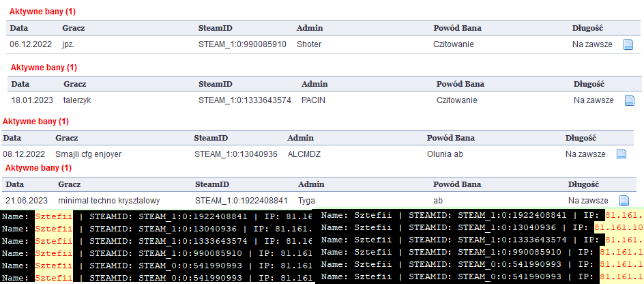Click admin name Shoter
The image size is (644, 284).
[x=309, y=44]
